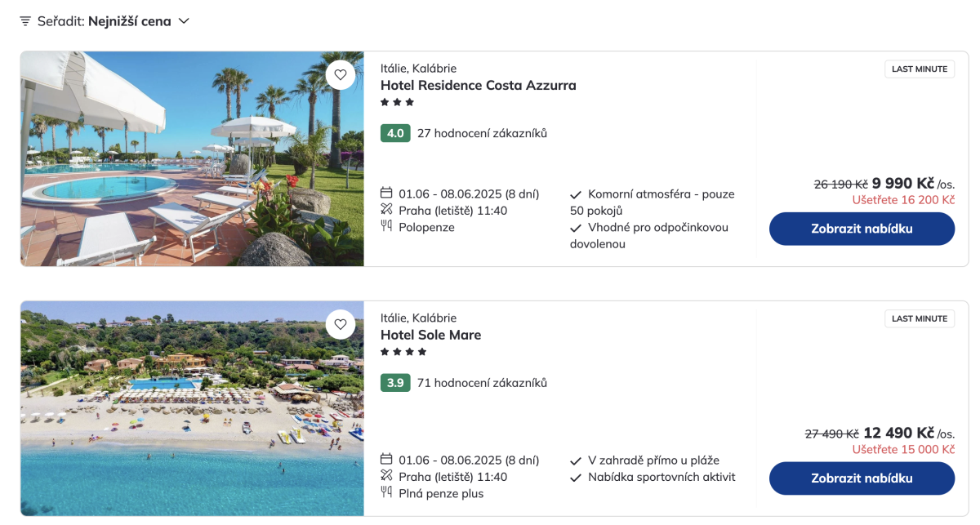View Hotel Sole Mare beach aerial photo
980x525 pixels.
click(192, 408)
